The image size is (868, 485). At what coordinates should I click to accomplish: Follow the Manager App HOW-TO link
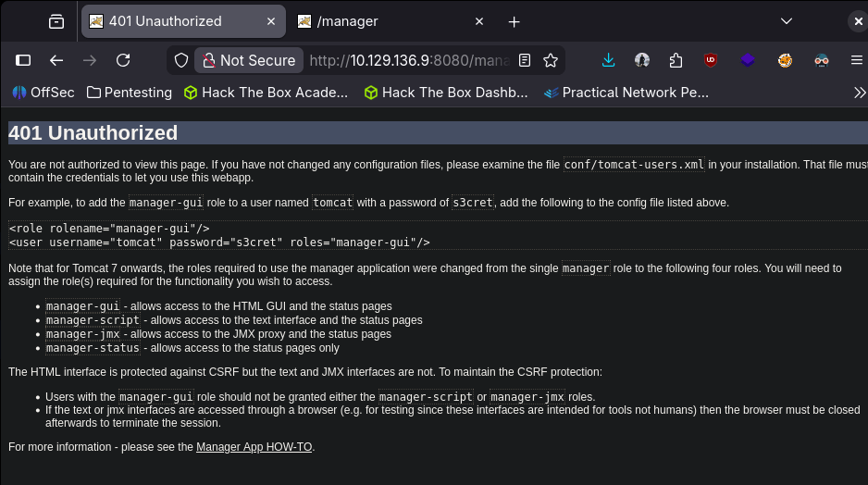pyautogui.click(x=254, y=447)
